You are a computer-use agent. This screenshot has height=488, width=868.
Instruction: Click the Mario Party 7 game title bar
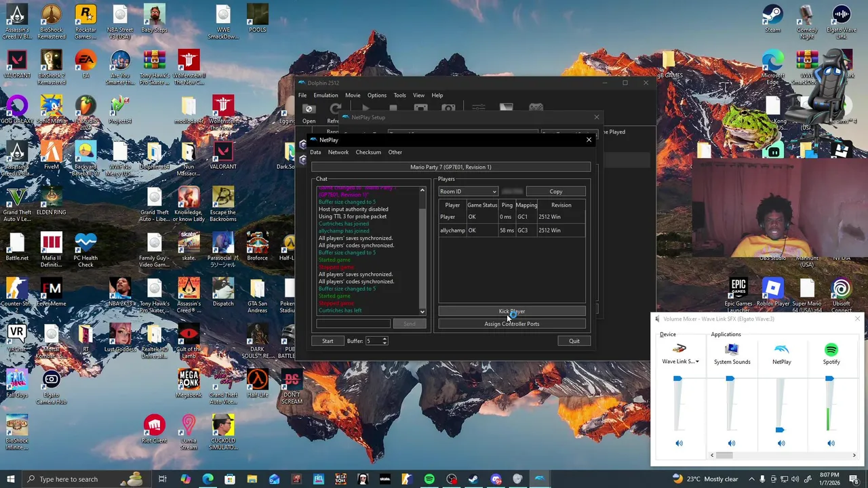coord(450,167)
